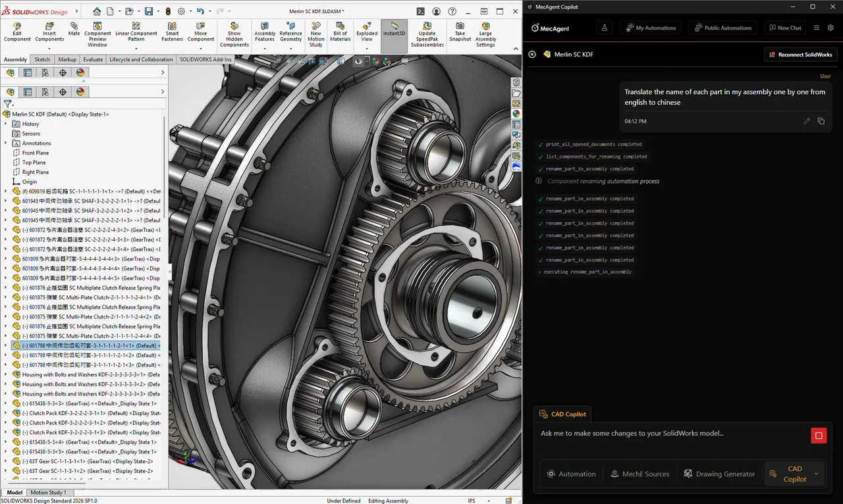Select the Merlin SC KDF root assembly node

coord(56,114)
